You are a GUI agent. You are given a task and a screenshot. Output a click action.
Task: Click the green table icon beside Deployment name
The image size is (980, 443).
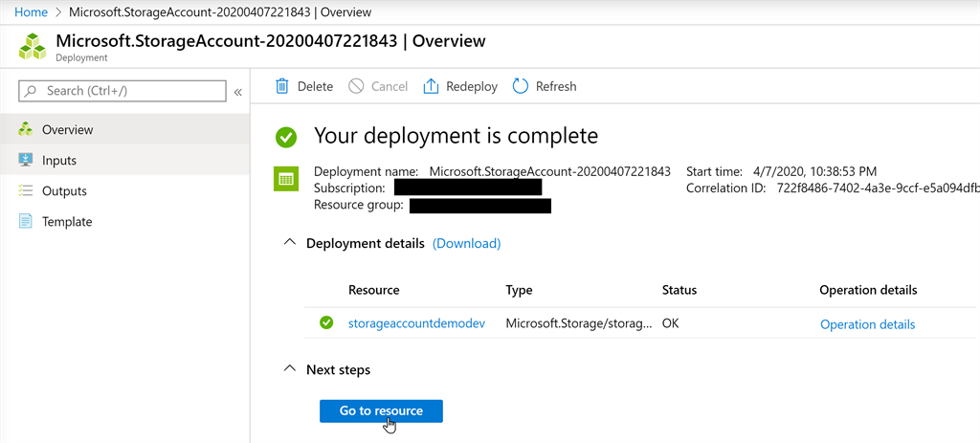(x=285, y=179)
